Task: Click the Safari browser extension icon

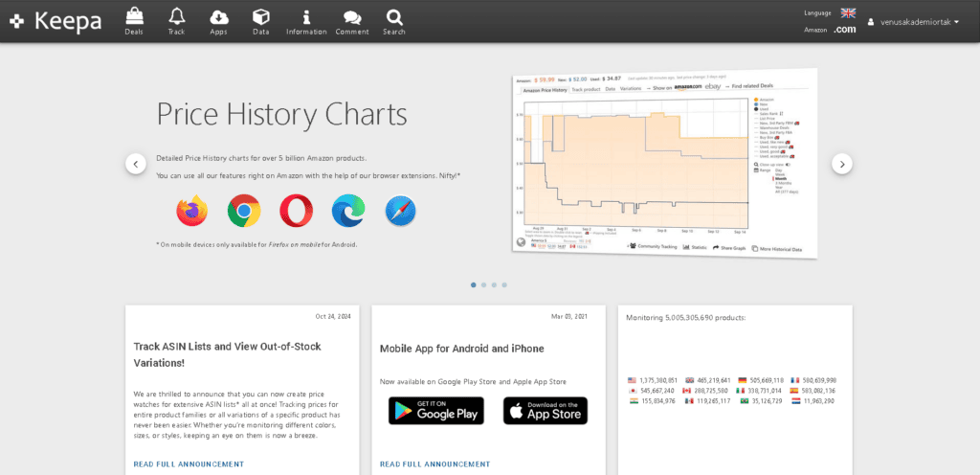Action: pos(401,211)
